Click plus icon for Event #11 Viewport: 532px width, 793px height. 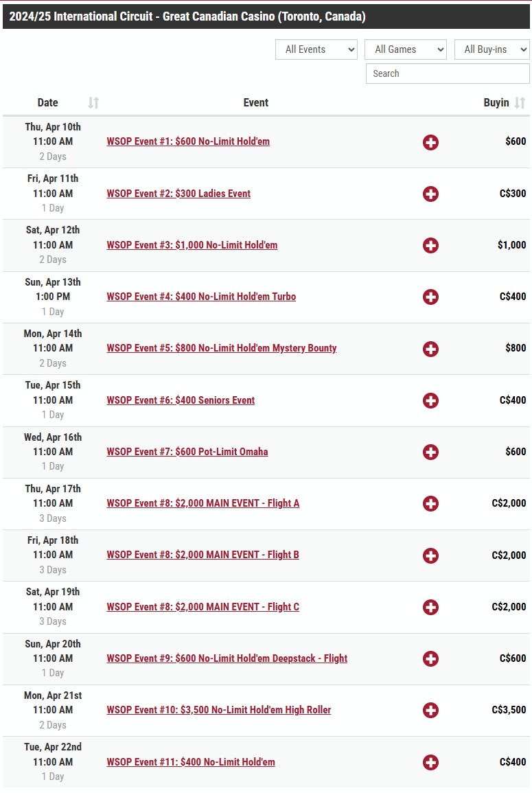click(x=430, y=762)
